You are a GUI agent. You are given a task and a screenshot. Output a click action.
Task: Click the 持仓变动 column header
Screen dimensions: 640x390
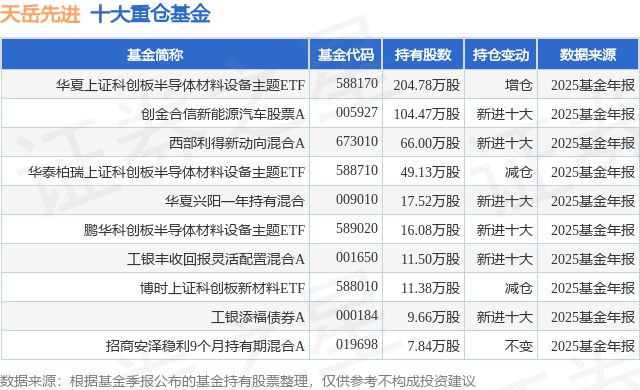point(501,55)
